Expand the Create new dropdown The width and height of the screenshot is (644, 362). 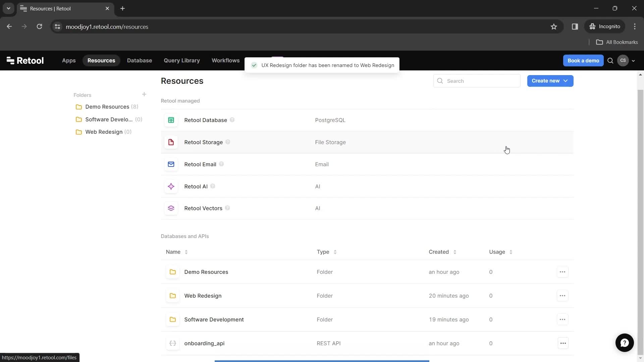pos(550,81)
